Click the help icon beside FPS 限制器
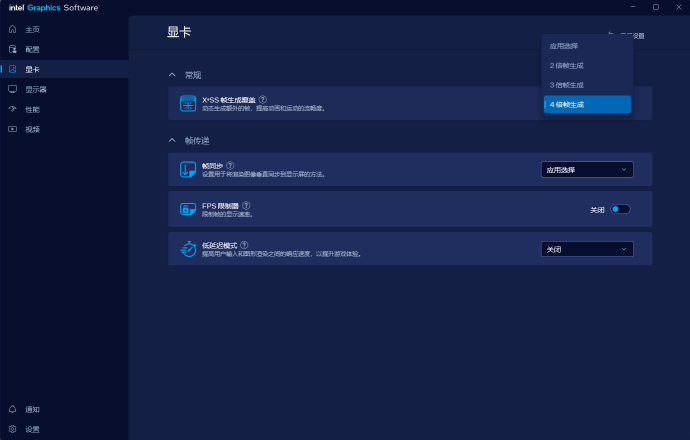Viewport: 690px width, 440px height. click(x=246, y=205)
